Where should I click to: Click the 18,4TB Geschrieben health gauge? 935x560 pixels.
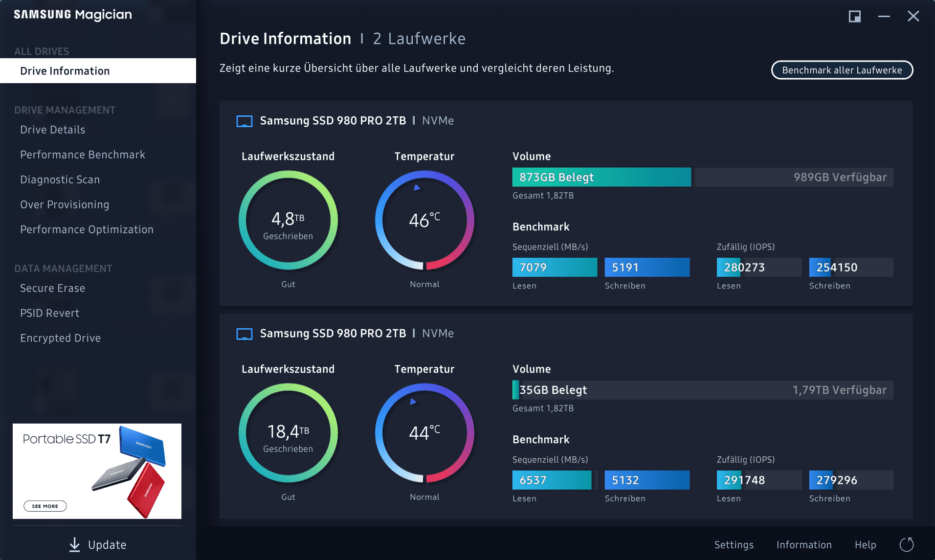(x=288, y=433)
